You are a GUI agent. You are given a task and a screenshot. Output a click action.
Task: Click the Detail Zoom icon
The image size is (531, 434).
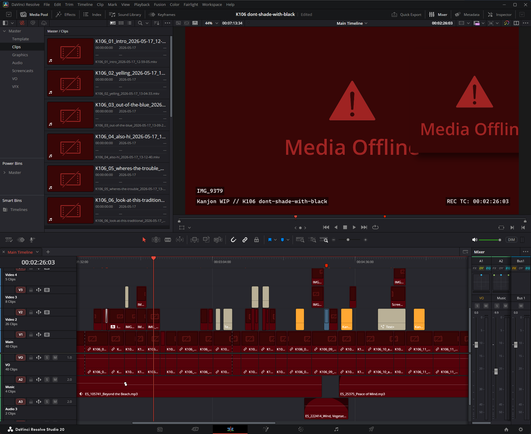[x=313, y=240]
